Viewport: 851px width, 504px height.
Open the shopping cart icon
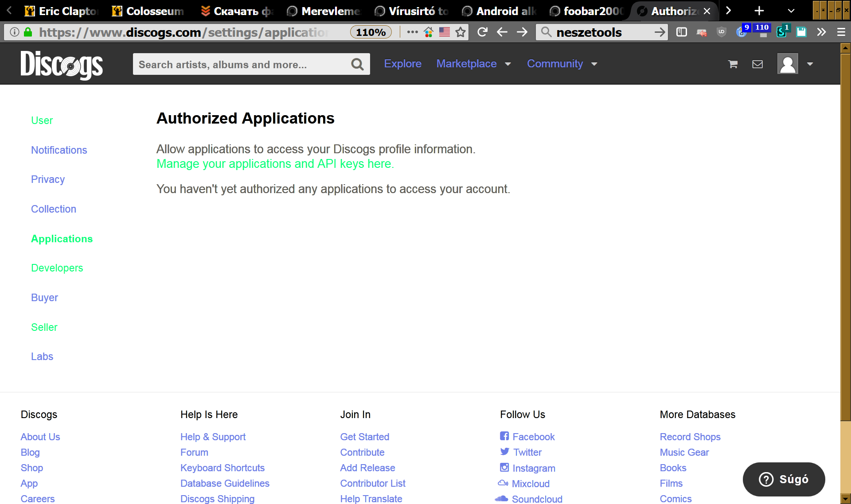pos(733,64)
